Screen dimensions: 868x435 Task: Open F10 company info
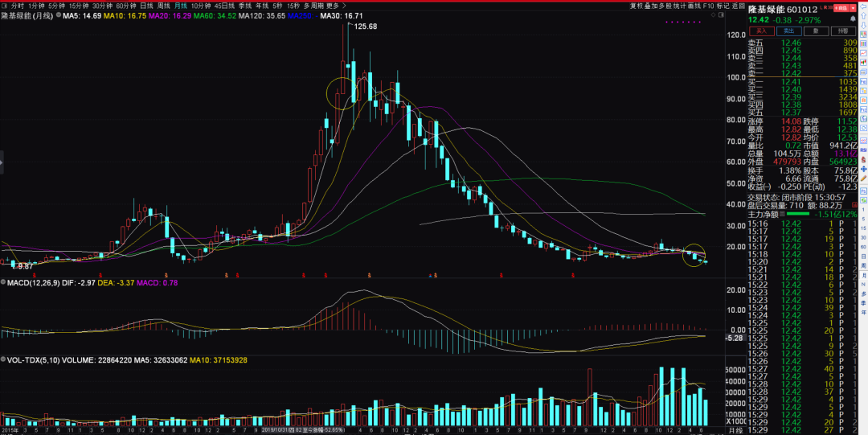(x=709, y=6)
